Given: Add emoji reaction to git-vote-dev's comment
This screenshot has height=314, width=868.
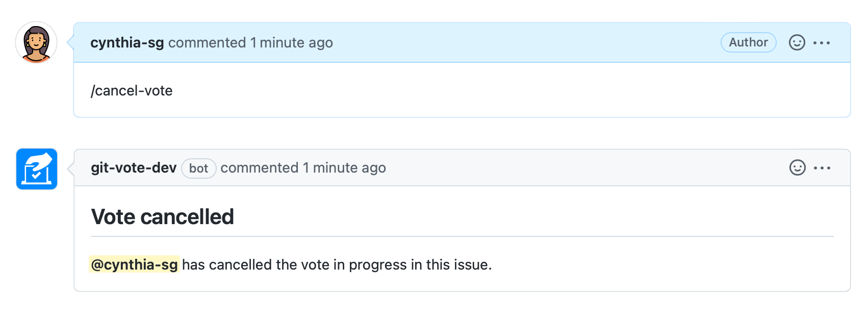Looking at the screenshot, I should [797, 167].
